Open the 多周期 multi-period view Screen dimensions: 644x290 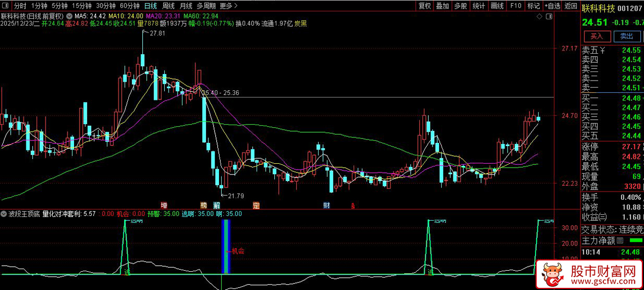click(206, 6)
